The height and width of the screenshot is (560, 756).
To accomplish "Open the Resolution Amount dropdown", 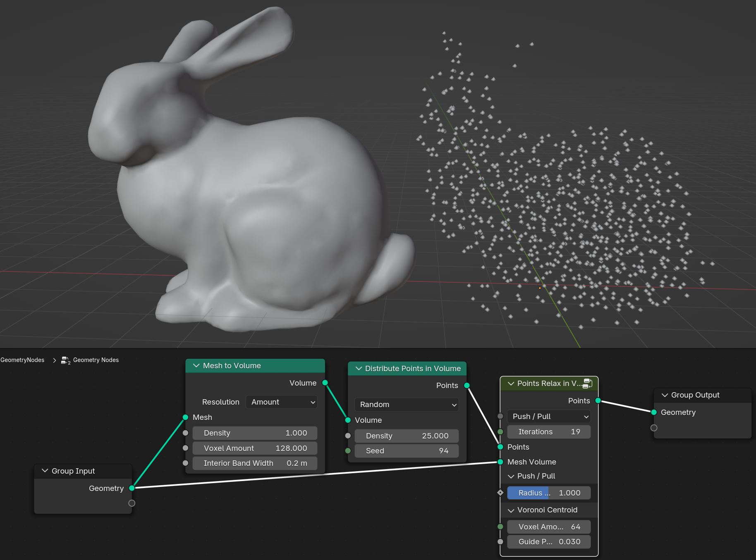I will tap(282, 402).
